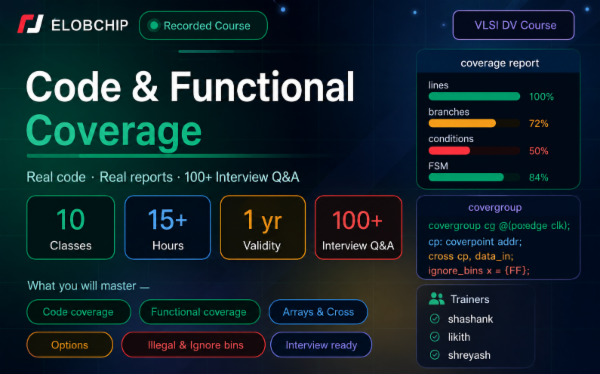Image resolution: width=600 pixels, height=374 pixels.
Task: Click the Trainers people icon
Action: coord(437,299)
